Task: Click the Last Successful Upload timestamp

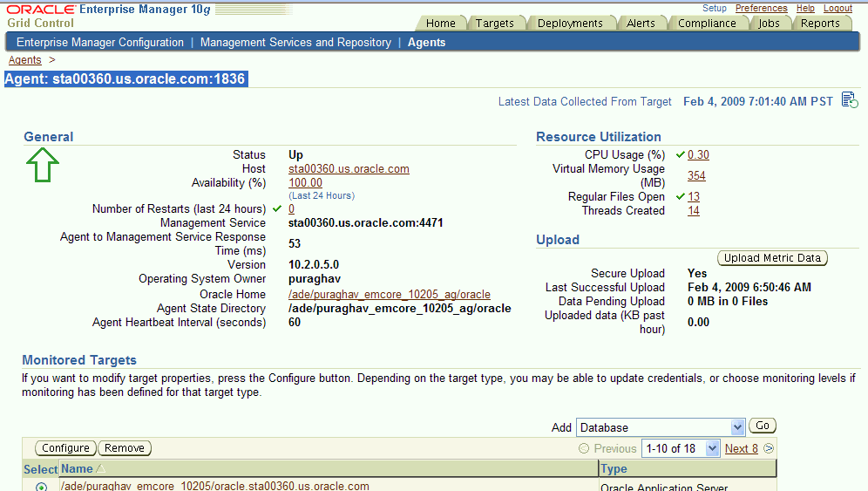Action: [x=749, y=287]
